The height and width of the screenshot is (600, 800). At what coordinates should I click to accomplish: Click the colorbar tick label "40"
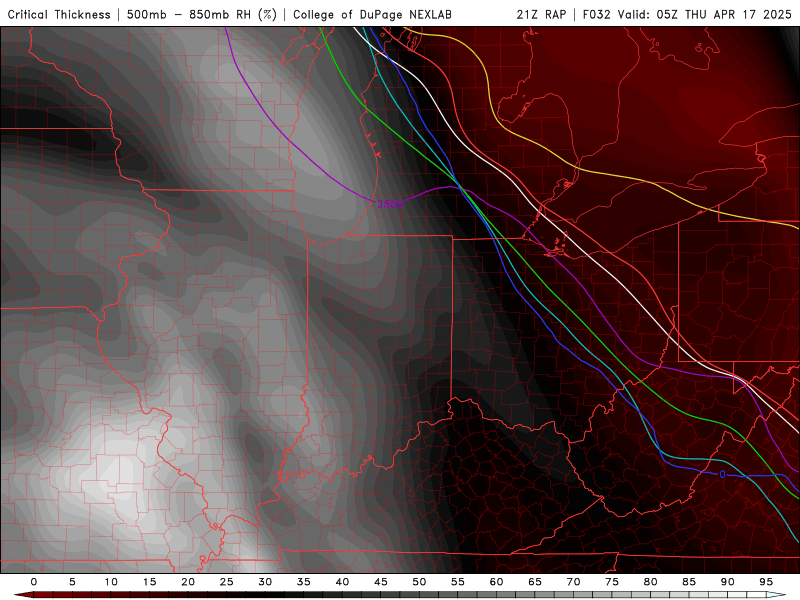[x=342, y=582]
